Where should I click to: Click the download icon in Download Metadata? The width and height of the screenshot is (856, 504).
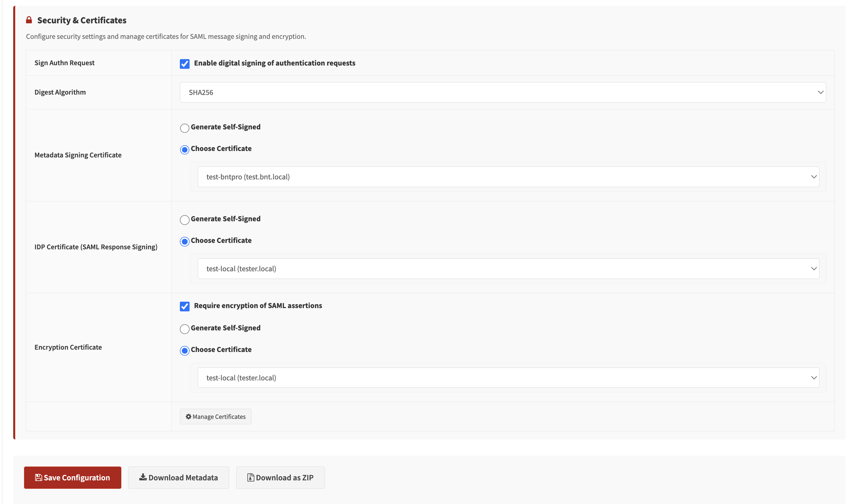[143, 478]
